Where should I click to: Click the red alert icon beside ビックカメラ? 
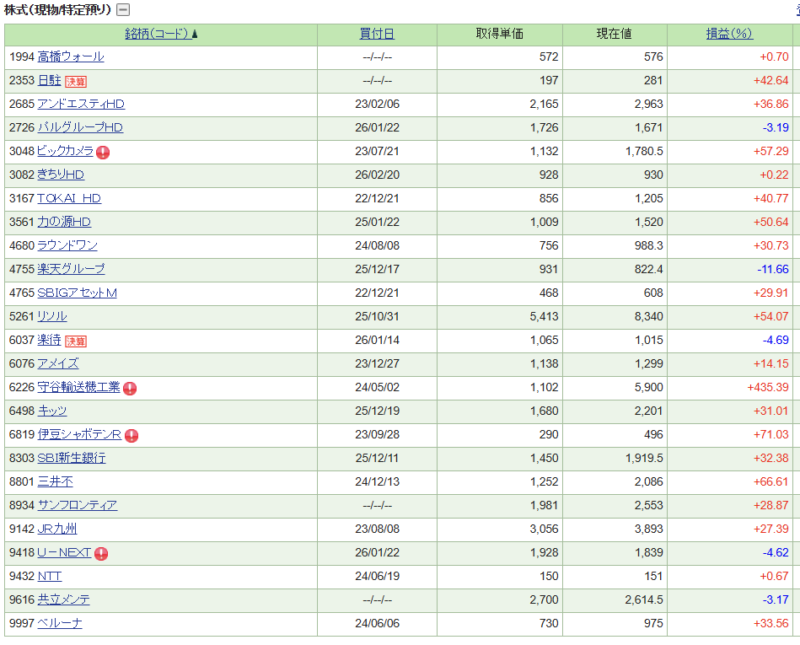103,152
